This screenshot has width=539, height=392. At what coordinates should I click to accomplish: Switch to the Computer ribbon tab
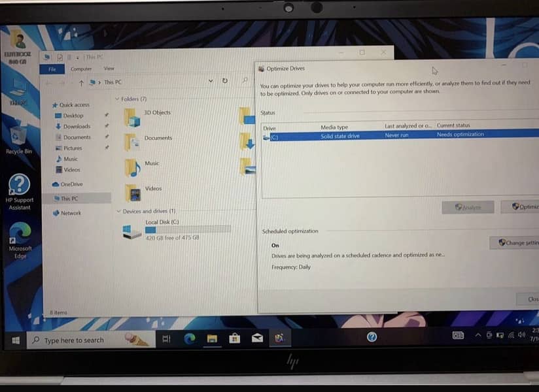click(81, 69)
